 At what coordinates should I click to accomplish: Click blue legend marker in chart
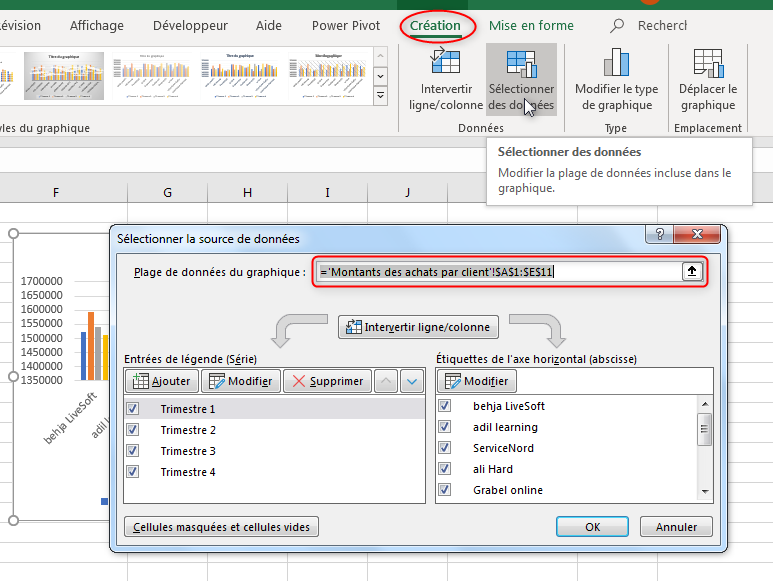click(105, 501)
